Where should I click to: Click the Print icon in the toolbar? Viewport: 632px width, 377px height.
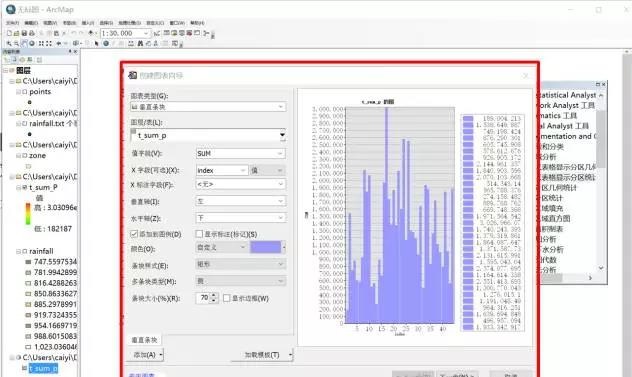31,33
